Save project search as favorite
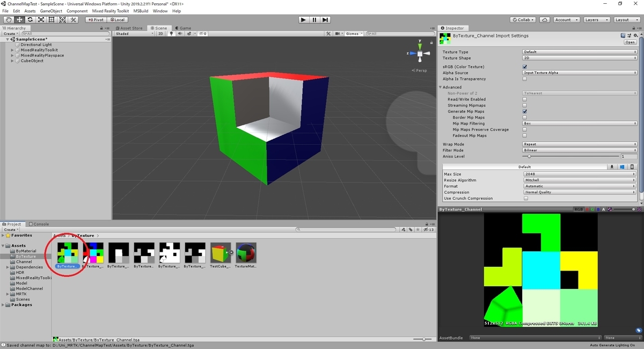644x349 pixels. (x=418, y=230)
